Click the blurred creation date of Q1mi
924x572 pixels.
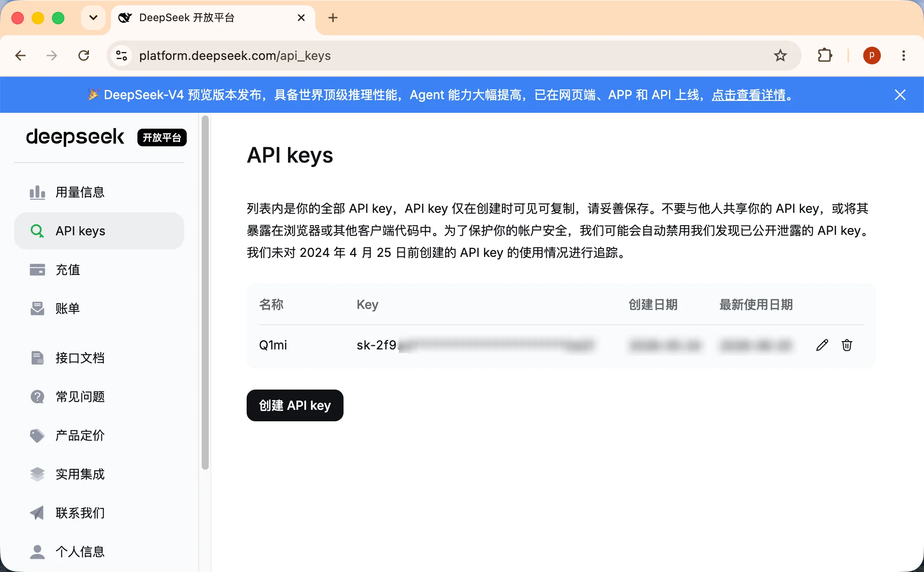click(665, 345)
